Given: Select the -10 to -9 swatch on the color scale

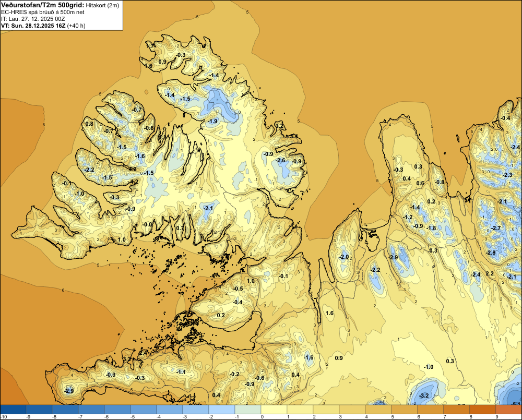Looking at the screenshot, I should (x=13, y=409).
